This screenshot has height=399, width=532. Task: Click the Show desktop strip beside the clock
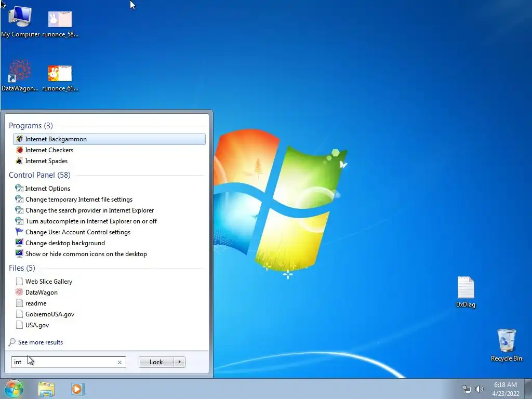(528, 389)
